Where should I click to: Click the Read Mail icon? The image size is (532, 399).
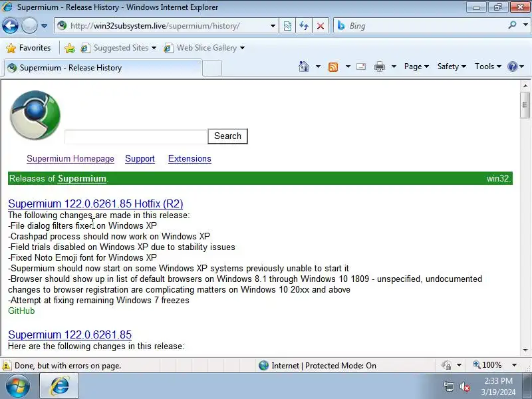tap(361, 66)
